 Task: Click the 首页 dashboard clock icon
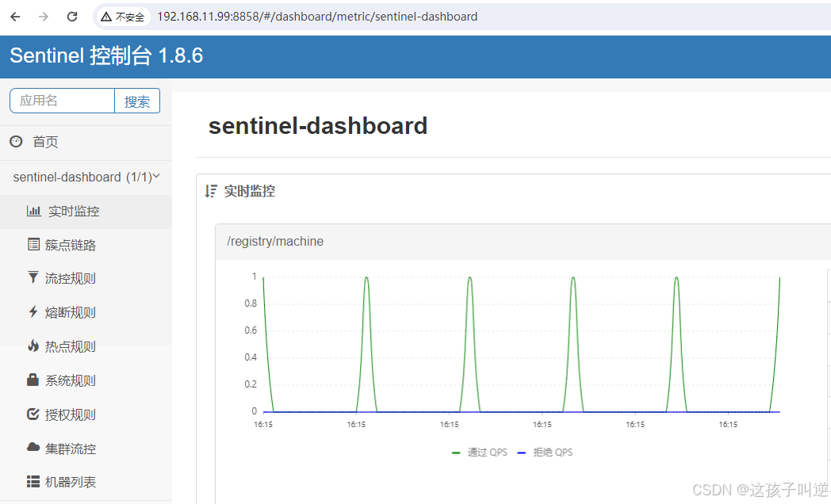(x=17, y=141)
